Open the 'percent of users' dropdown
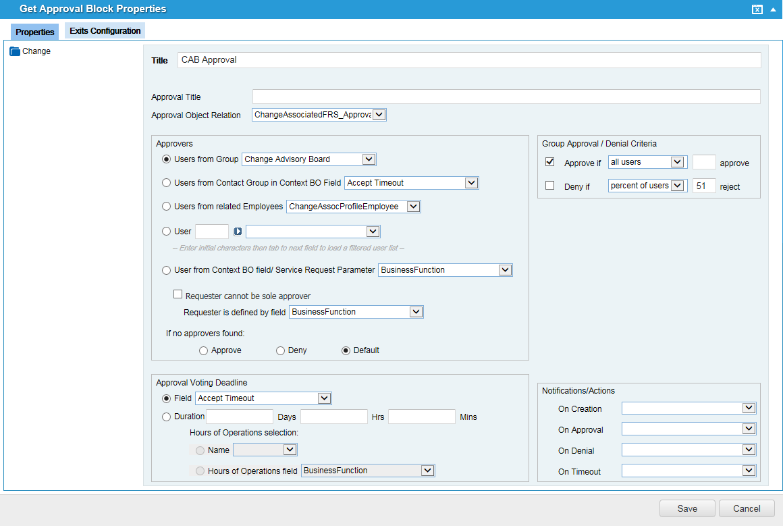Image resolution: width=783 pixels, height=532 pixels. click(x=678, y=186)
